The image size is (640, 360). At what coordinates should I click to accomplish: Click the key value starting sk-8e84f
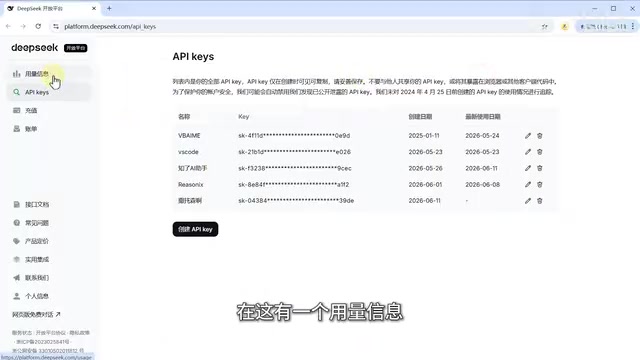point(294,184)
